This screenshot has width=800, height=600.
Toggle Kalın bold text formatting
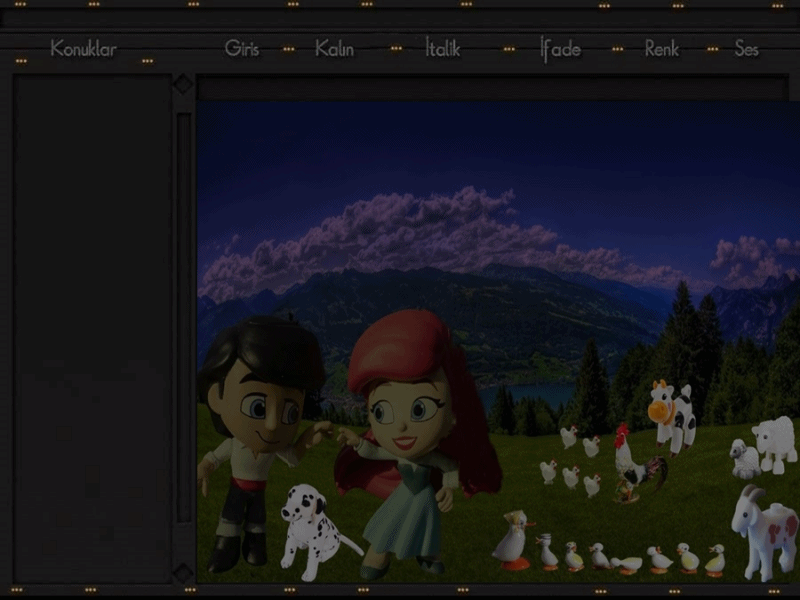334,49
